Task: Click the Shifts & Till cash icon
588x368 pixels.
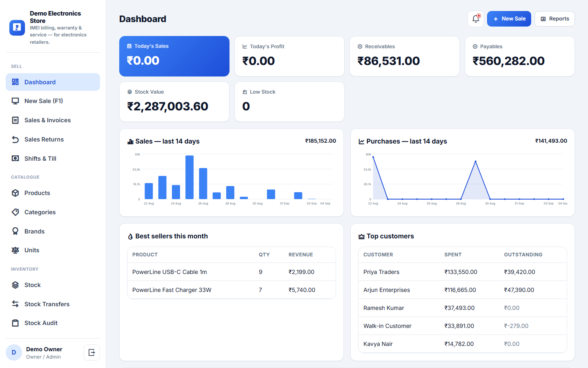Action: point(16,159)
